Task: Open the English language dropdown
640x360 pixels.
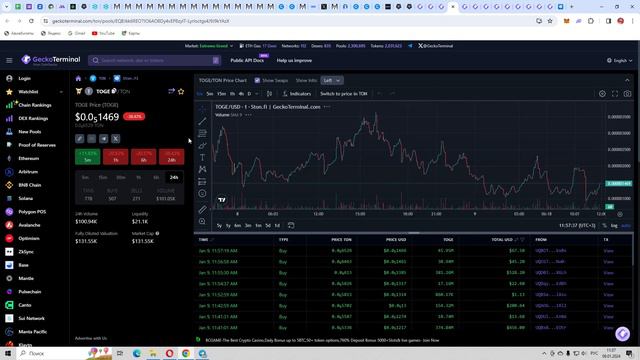Action: (619, 60)
